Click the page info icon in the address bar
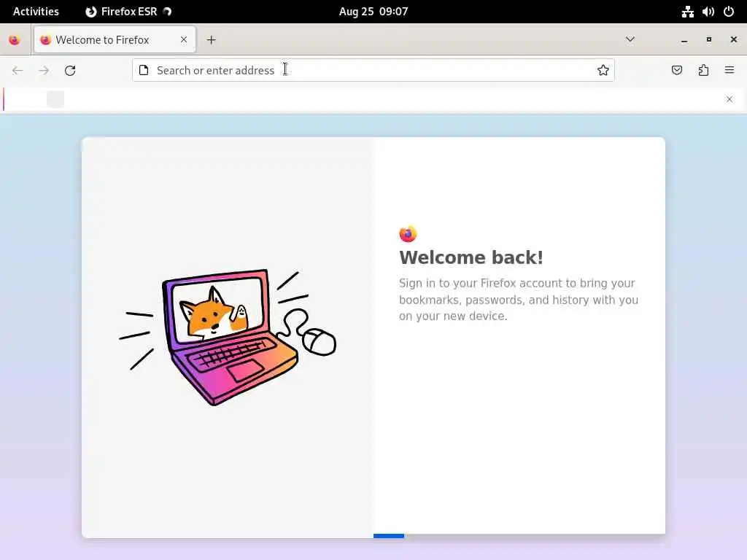Image resolution: width=747 pixels, height=560 pixels. tap(144, 70)
